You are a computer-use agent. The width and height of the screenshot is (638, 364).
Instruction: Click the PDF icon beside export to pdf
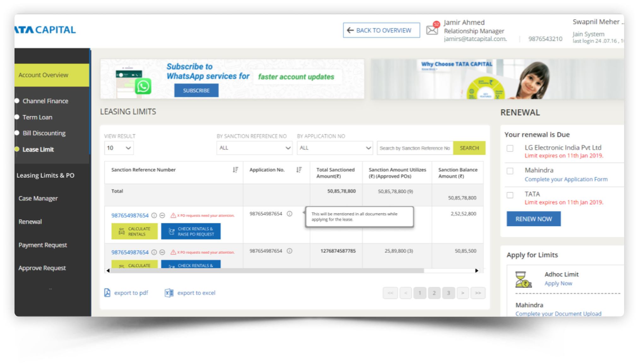click(107, 293)
